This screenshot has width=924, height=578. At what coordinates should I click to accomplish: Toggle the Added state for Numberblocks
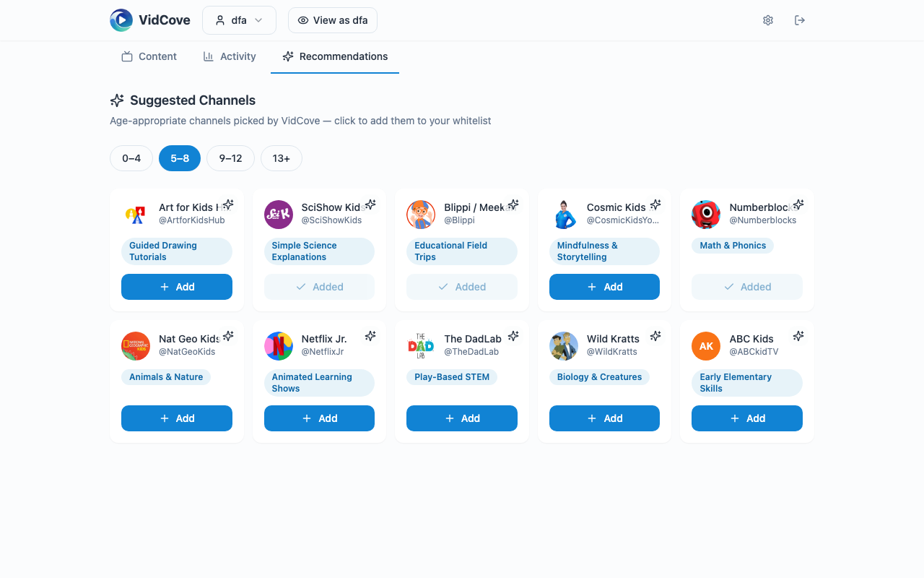click(x=747, y=287)
